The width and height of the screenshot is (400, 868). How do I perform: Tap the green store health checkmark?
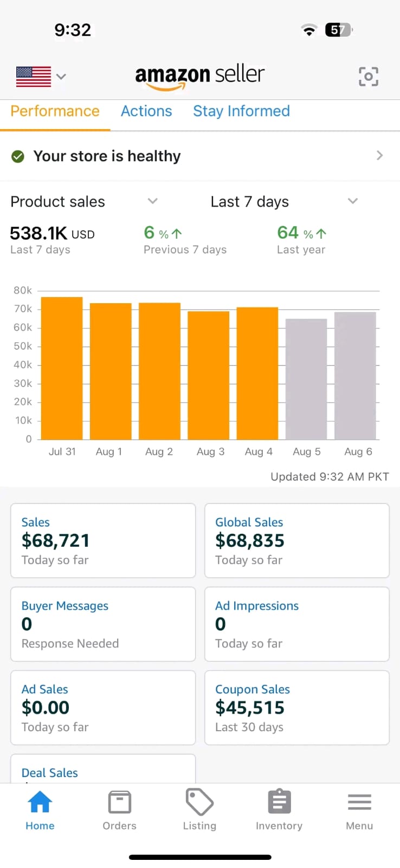coord(18,157)
